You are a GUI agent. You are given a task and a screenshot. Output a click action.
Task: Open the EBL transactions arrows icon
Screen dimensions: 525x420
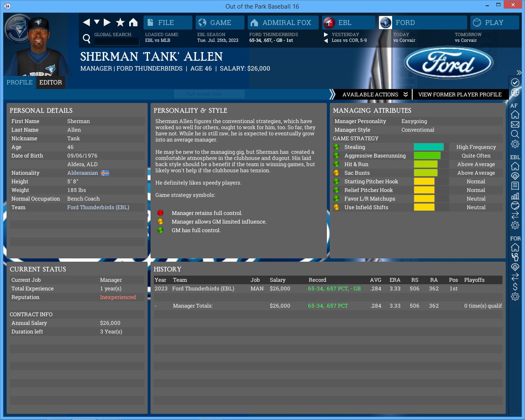515,215
